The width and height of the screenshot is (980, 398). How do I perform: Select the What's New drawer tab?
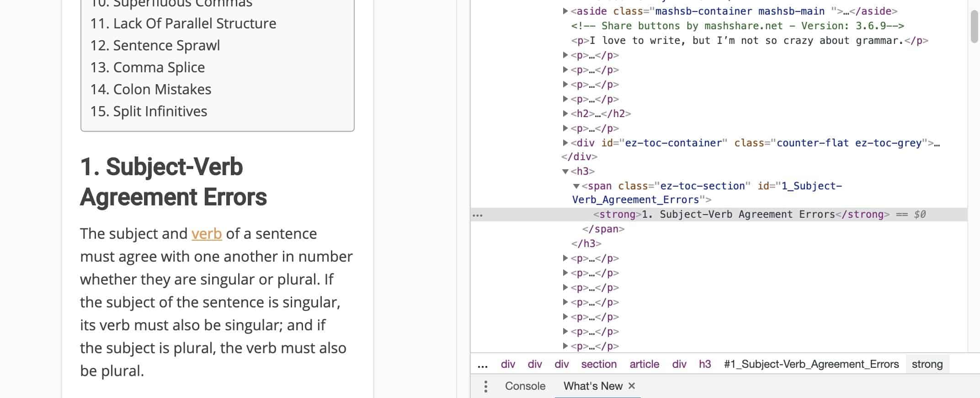(x=592, y=386)
